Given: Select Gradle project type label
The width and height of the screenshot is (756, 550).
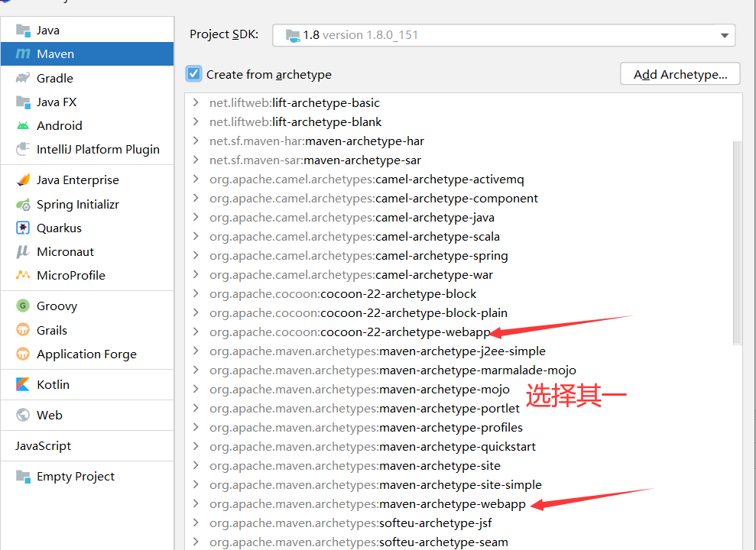Looking at the screenshot, I should click(x=55, y=78).
